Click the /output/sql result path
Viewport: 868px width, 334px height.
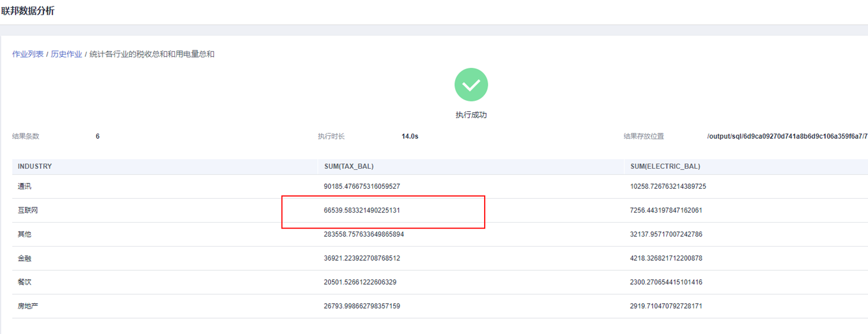(787, 136)
